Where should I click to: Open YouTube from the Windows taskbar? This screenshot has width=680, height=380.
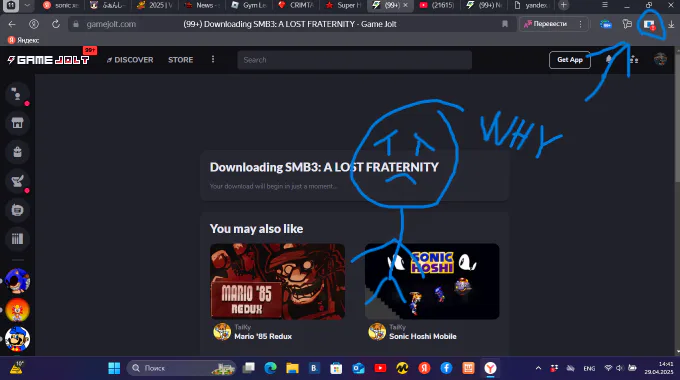click(x=380, y=368)
